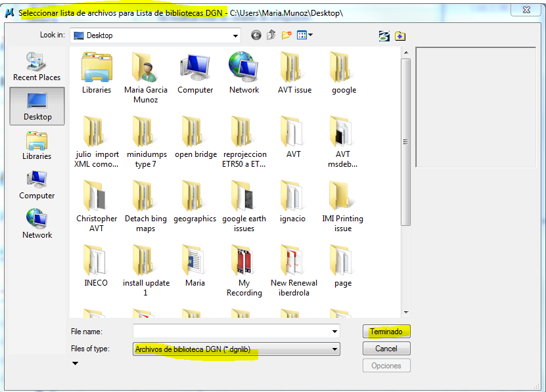Close the Seleccionar lista de archivos dialog
This screenshot has height=392, width=546.
coord(526,10)
